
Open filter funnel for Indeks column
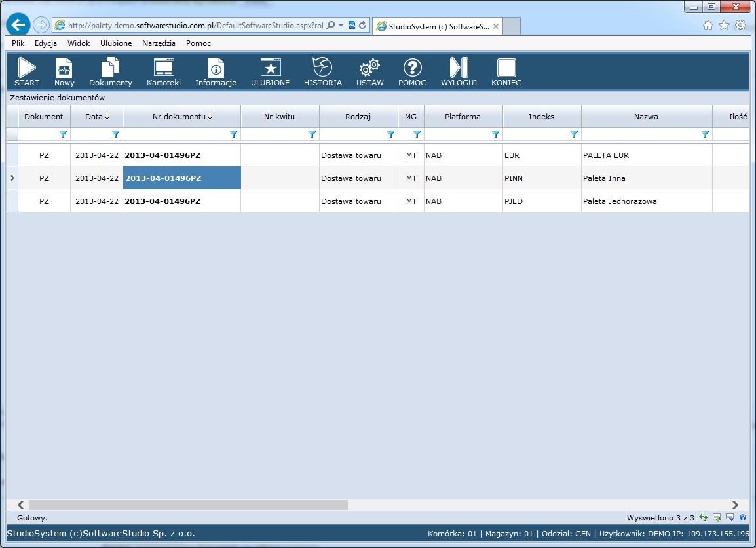[x=574, y=134]
